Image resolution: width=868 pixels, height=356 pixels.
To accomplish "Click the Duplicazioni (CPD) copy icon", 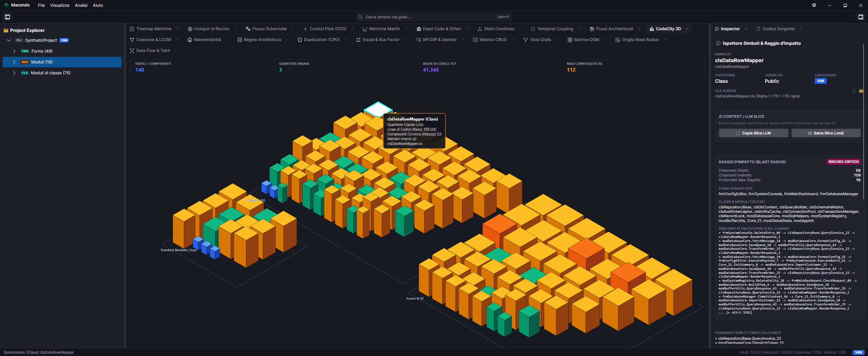I will coord(300,40).
